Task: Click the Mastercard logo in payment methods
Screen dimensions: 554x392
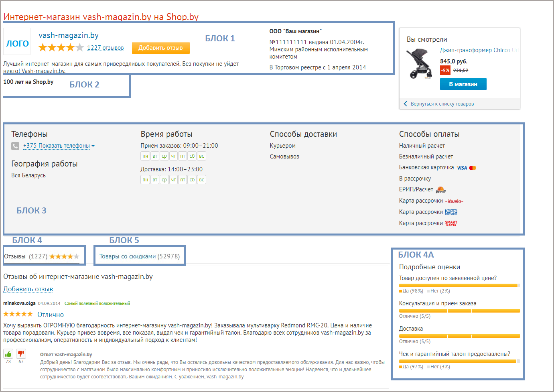Action: 473,168
